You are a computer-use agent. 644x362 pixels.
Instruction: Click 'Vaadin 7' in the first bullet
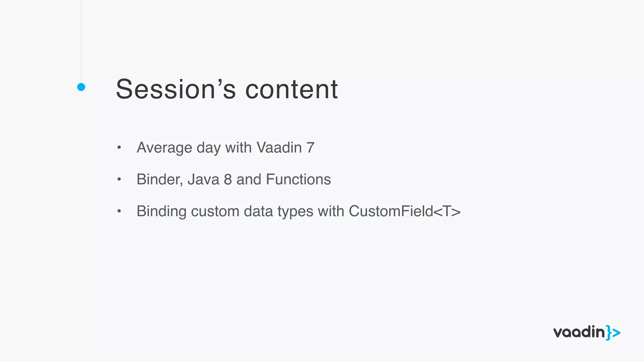[x=285, y=148]
